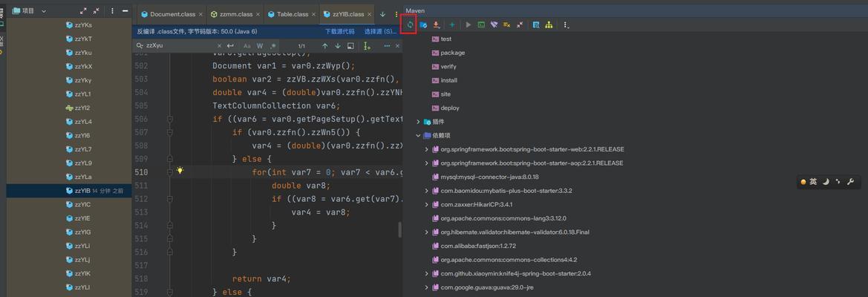The width and height of the screenshot is (868, 297).
Task: Open class zzYL4 in project tree
Action: [x=79, y=122]
